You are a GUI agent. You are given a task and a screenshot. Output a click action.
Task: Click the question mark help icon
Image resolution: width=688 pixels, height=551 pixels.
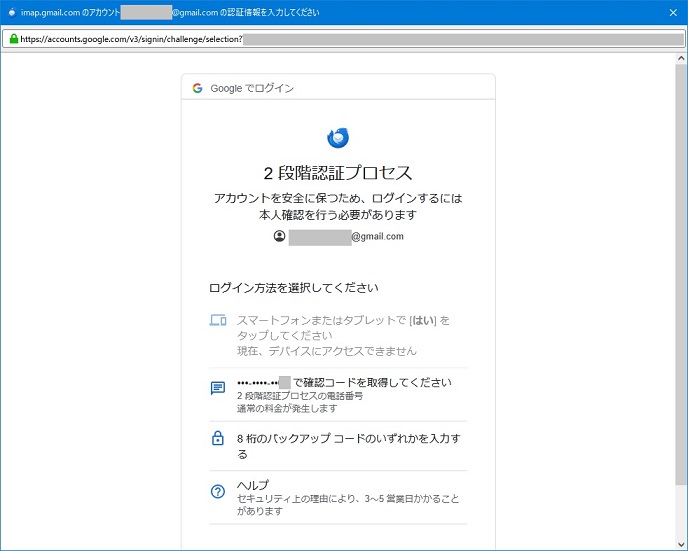click(x=218, y=491)
